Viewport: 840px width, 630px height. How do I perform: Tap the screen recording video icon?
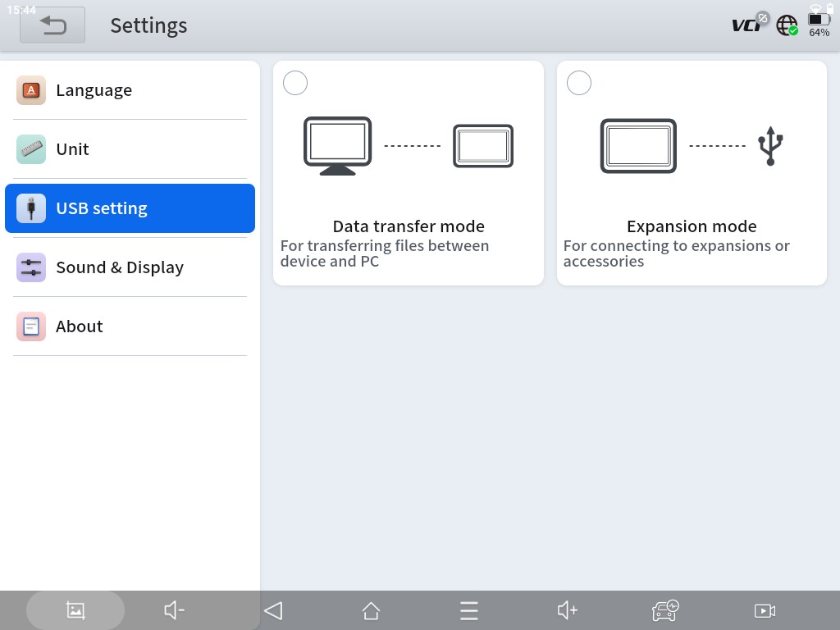click(x=765, y=610)
